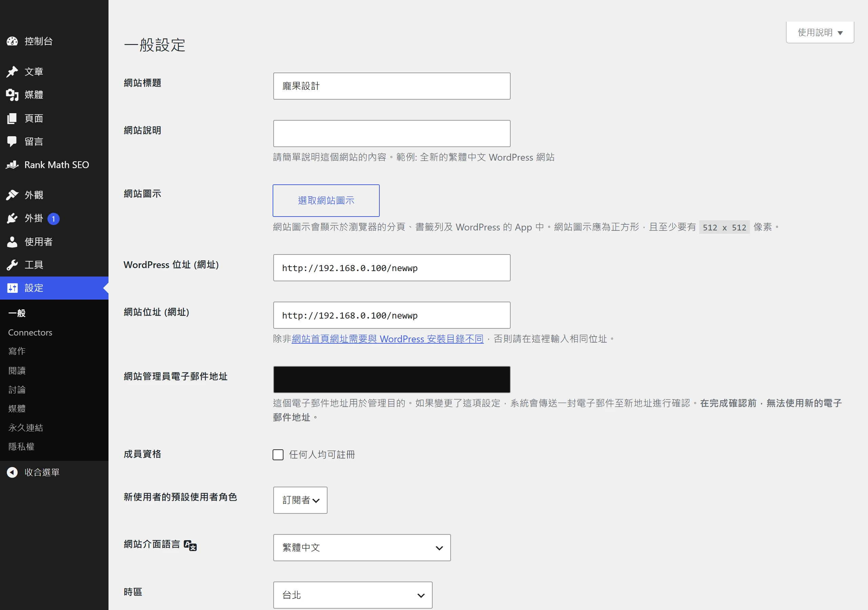Open the 控制台 menu item
The height and width of the screenshot is (610, 868).
tap(54, 41)
